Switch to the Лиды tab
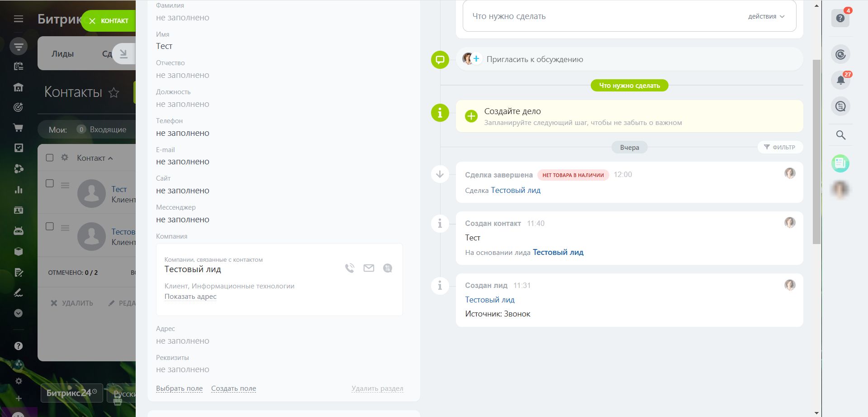Screen dimensions: 868x417 point(62,54)
